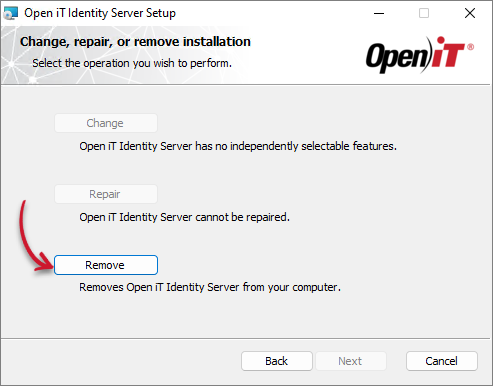This screenshot has width=493, height=386.
Task: Click the window title 'Open iT Identity Server Setup'
Action: (x=100, y=13)
